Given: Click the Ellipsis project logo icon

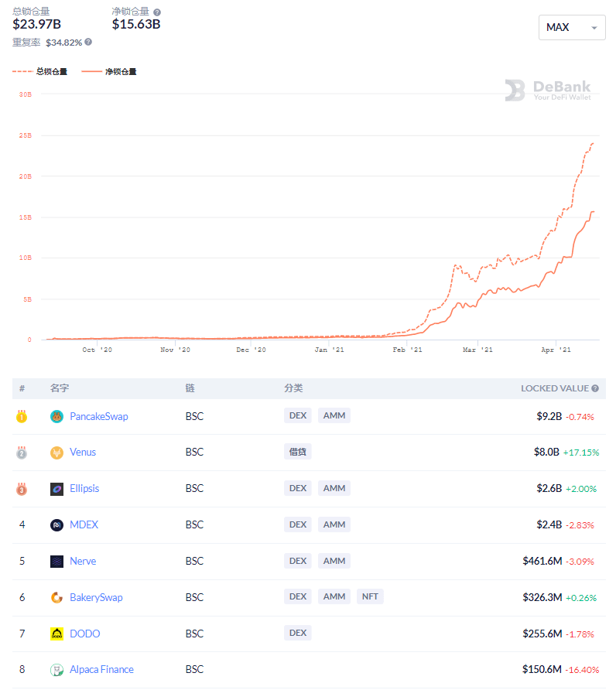Looking at the screenshot, I should point(56,489).
